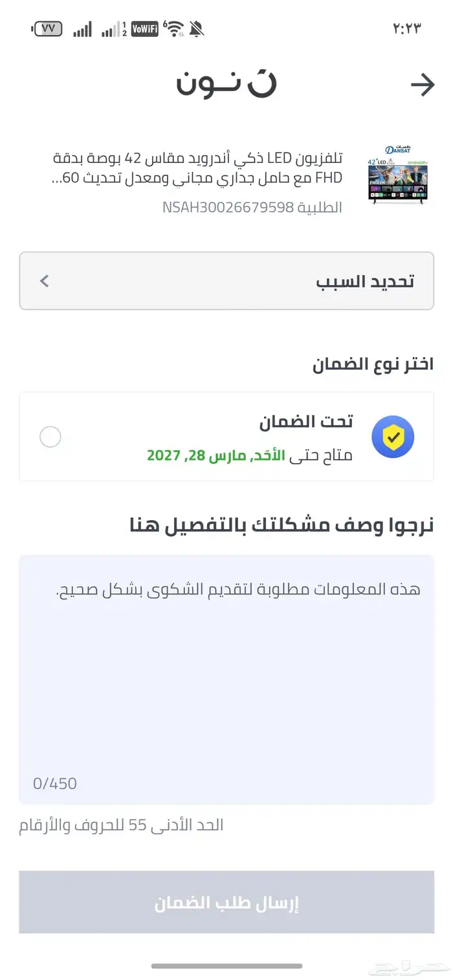Tap the muted bell notification icon

pyautogui.click(x=196, y=29)
